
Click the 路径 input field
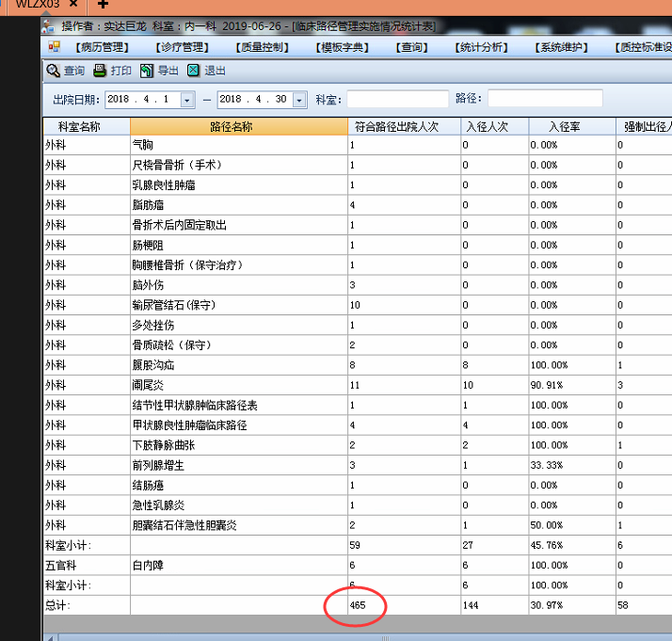(545, 98)
